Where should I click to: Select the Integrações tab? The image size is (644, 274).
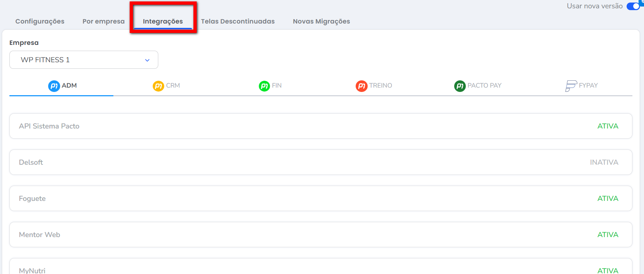click(x=163, y=21)
